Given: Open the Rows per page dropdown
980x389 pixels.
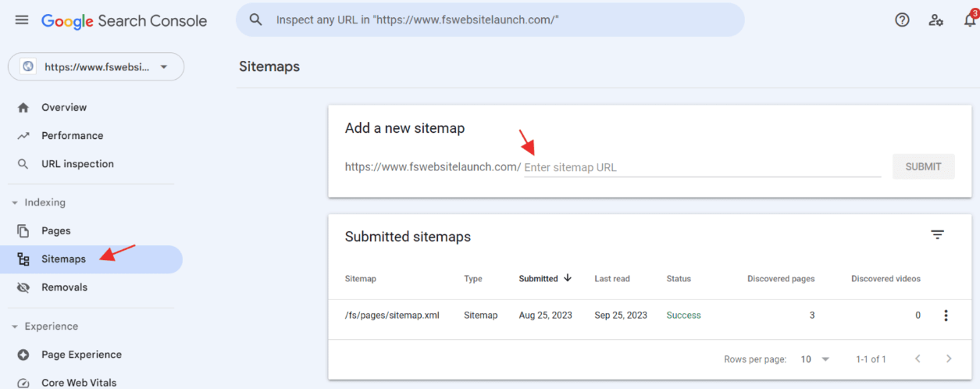Looking at the screenshot, I should click(814, 359).
